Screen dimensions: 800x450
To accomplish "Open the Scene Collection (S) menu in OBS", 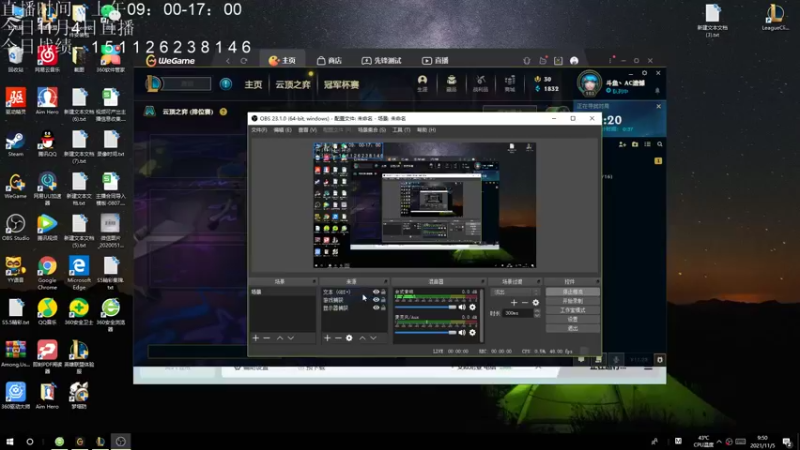I will (371, 130).
